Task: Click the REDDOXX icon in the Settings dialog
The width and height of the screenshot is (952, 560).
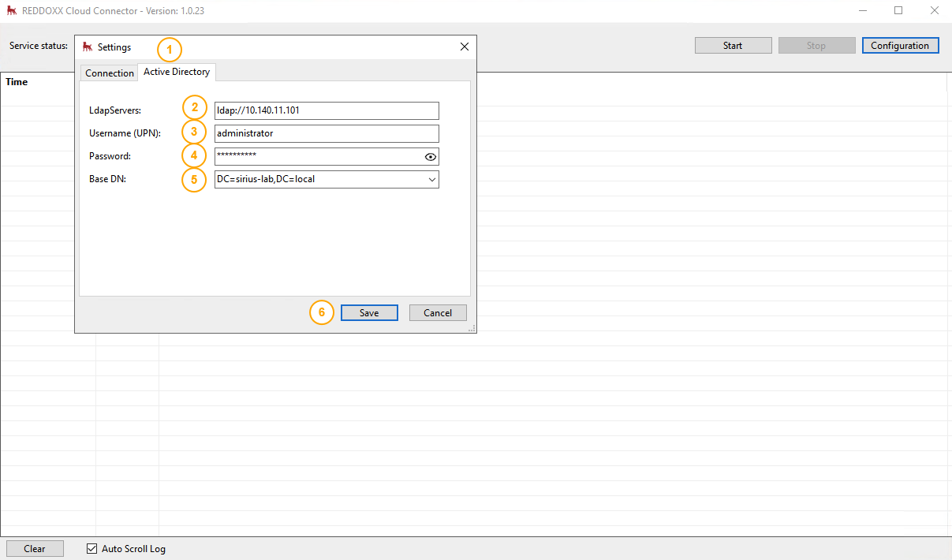Action: 87,47
